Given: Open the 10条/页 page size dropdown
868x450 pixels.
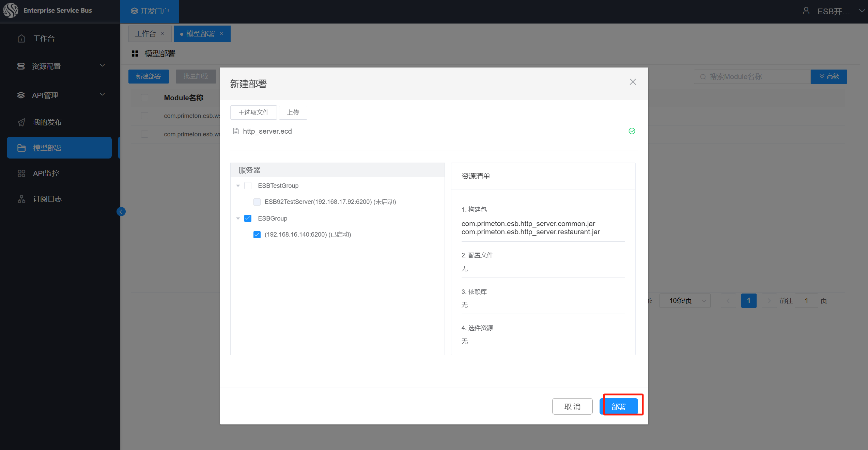Looking at the screenshot, I should pyautogui.click(x=685, y=301).
